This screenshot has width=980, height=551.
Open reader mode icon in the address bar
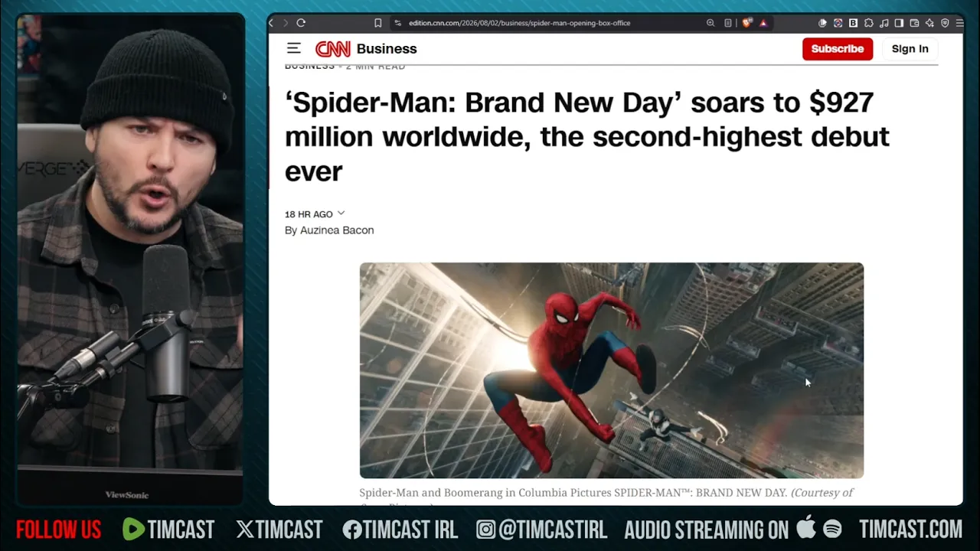(728, 23)
